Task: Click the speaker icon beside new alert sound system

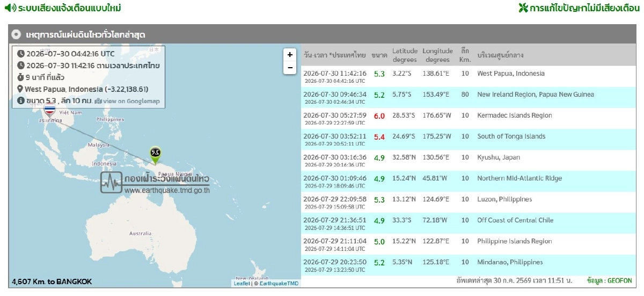Action: point(10,8)
